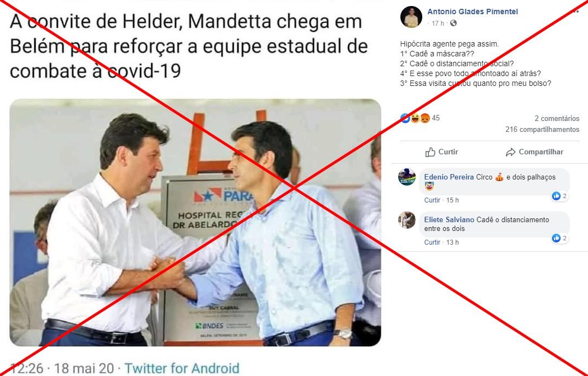
Task: Click Curtir under Eliete Salviano's comment
Action: 432,242
